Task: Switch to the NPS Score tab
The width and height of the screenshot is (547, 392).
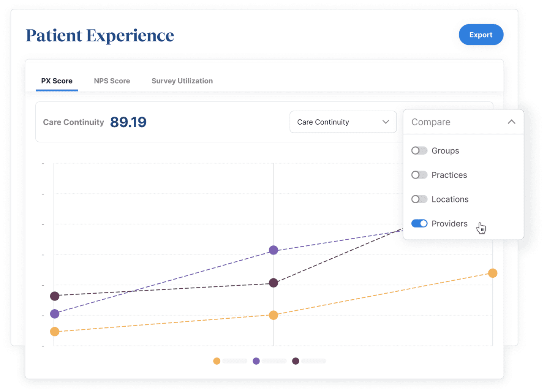Action: (x=112, y=81)
